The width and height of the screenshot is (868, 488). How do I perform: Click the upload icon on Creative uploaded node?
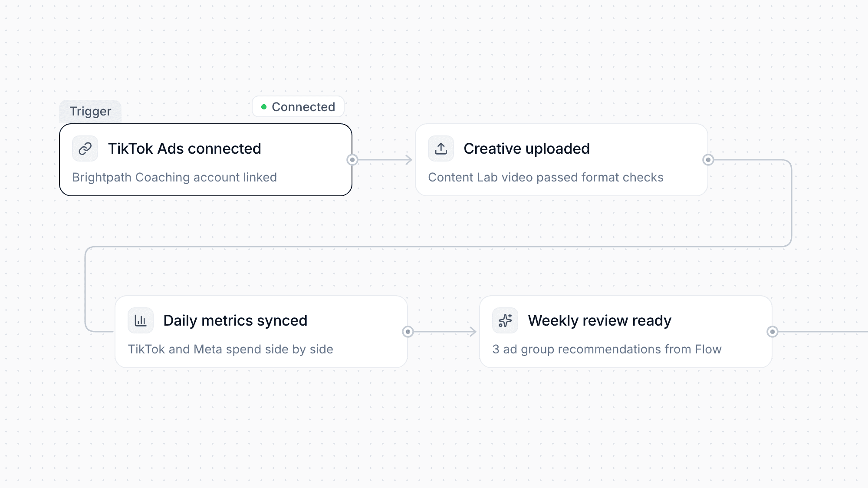tap(441, 148)
